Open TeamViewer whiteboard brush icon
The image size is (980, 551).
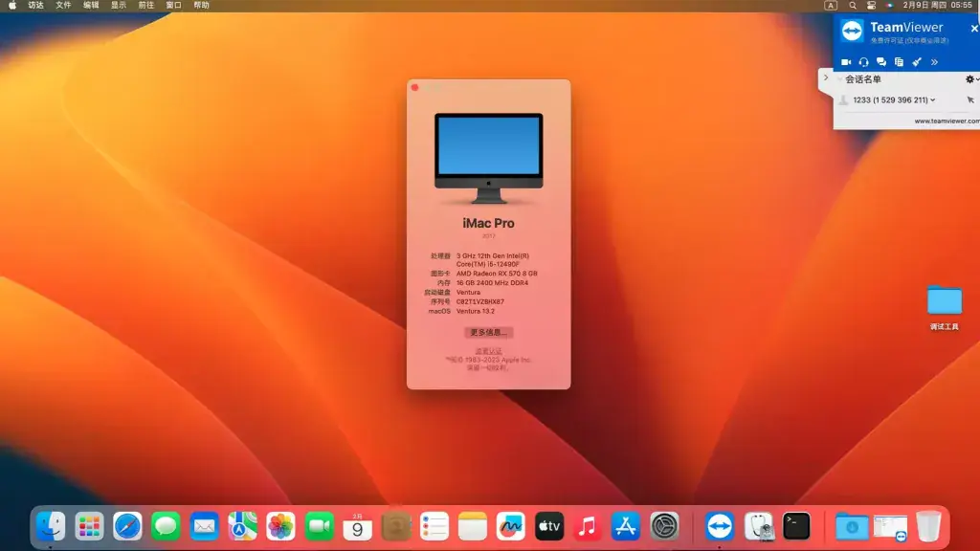pyautogui.click(x=917, y=62)
